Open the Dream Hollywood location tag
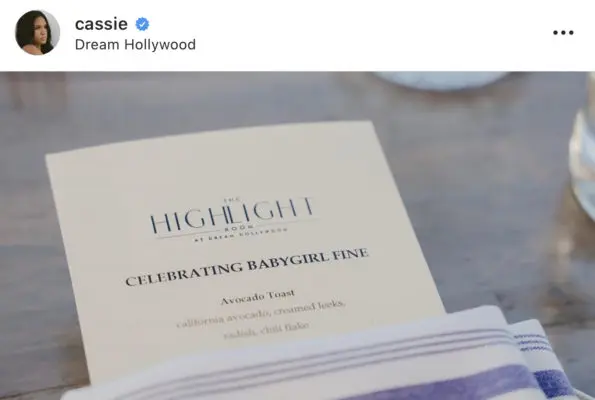 tap(135, 44)
